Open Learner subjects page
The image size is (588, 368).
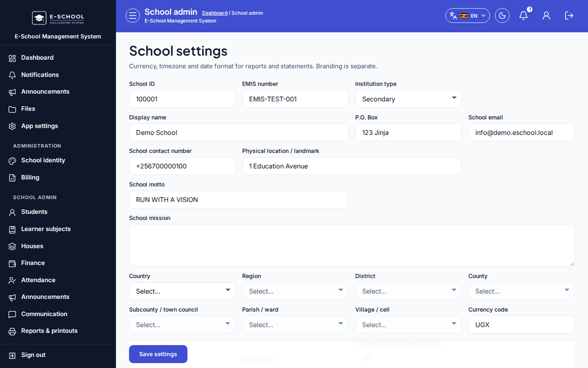pos(58,229)
